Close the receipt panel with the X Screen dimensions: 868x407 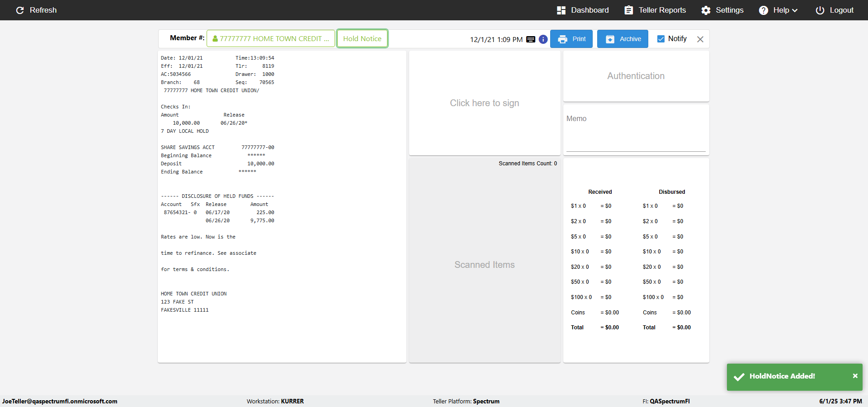[x=700, y=39]
